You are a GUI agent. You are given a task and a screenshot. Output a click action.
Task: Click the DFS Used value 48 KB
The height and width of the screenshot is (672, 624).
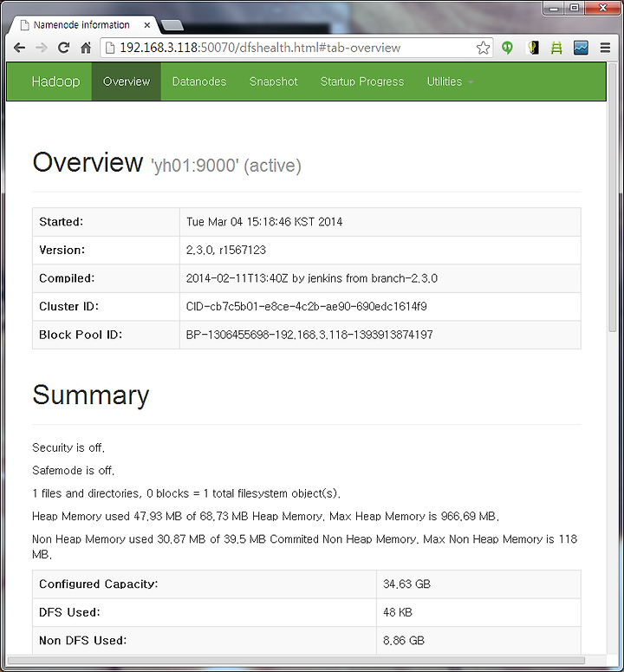398,612
